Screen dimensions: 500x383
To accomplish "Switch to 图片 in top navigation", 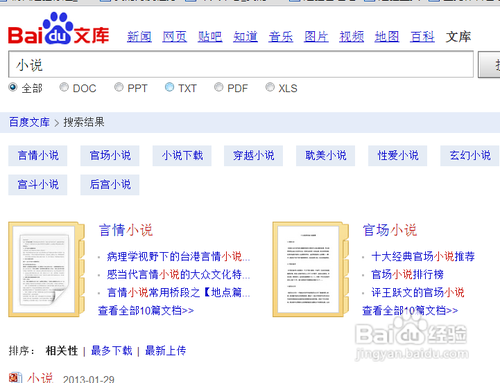I will (316, 37).
